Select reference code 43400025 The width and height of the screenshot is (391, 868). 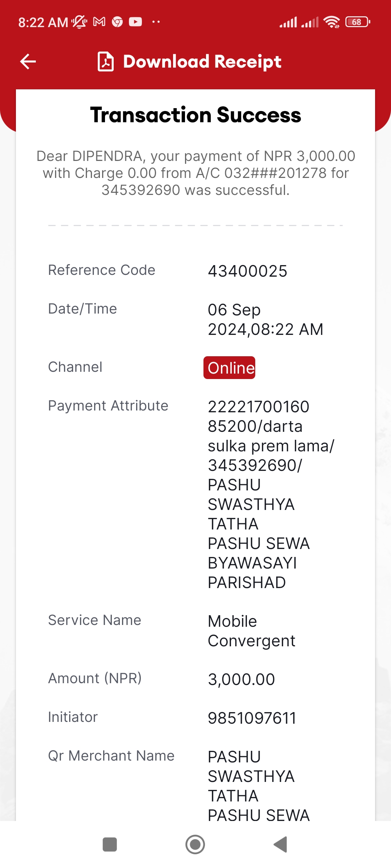[x=248, y=271]
